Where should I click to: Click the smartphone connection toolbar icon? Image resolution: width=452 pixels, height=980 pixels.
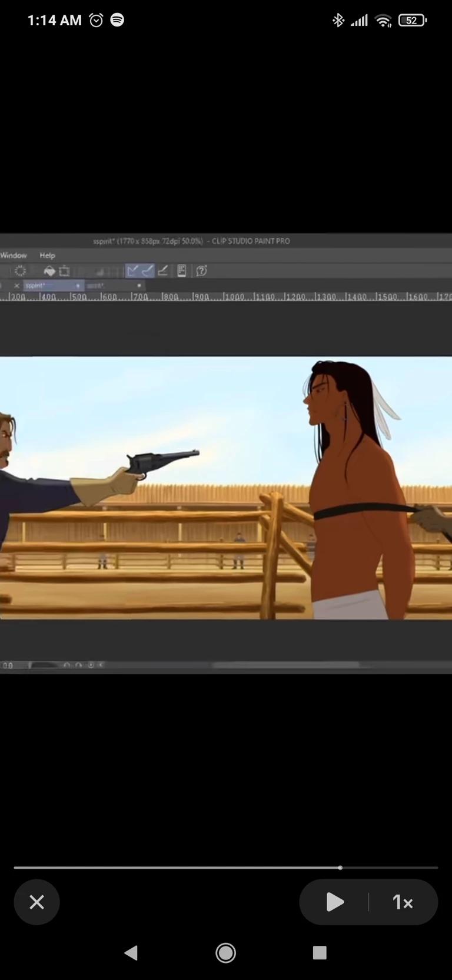tap(182, 270)
